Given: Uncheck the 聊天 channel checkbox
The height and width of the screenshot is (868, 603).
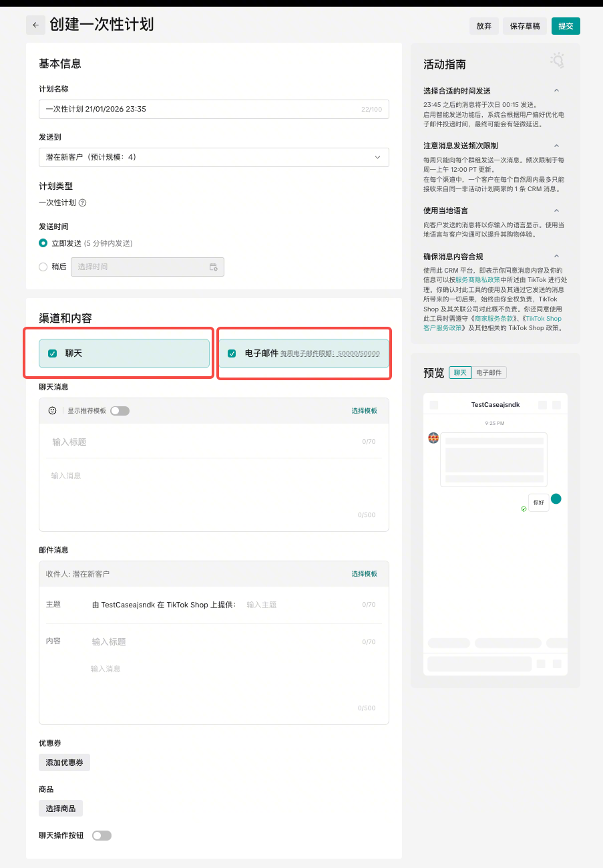Looking at the screenshot, I should coord(53,353).
